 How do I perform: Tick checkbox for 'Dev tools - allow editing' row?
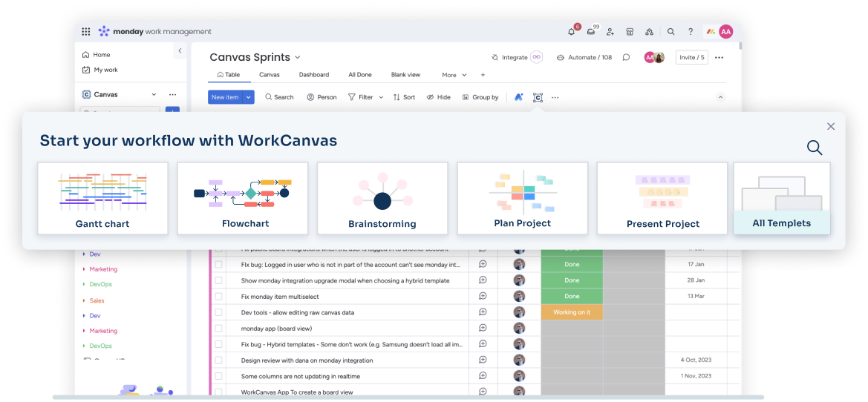coord(218,312)
